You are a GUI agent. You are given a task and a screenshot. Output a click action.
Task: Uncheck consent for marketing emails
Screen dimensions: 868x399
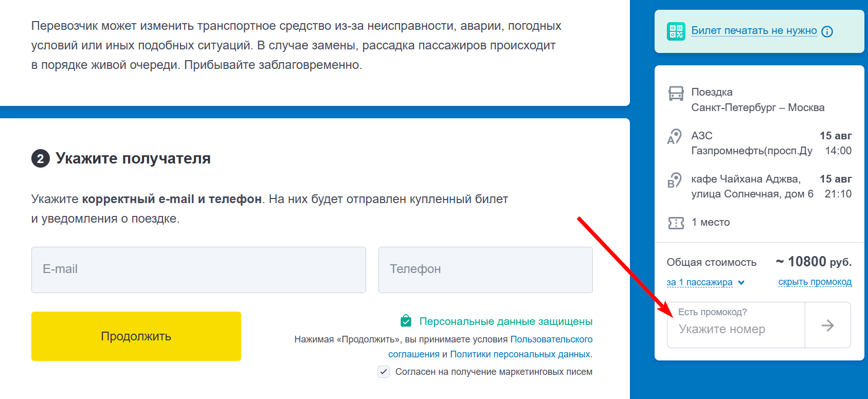[383, 371]
